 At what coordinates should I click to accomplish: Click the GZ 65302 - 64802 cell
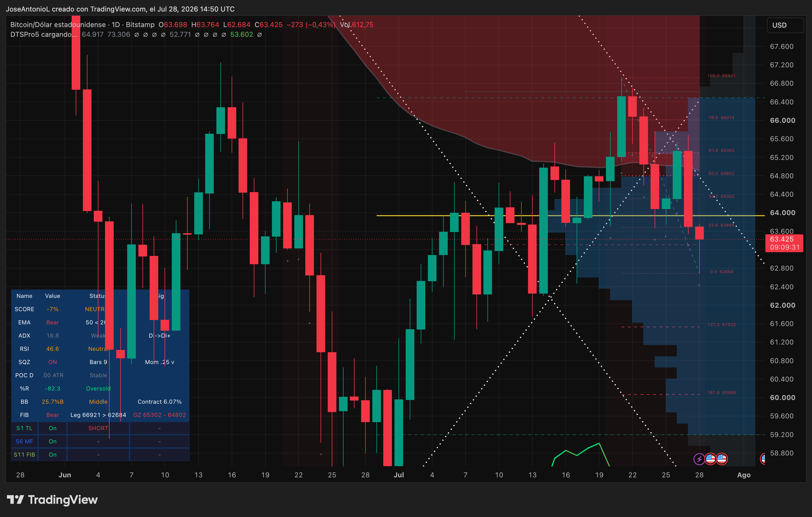click(159, 415)
